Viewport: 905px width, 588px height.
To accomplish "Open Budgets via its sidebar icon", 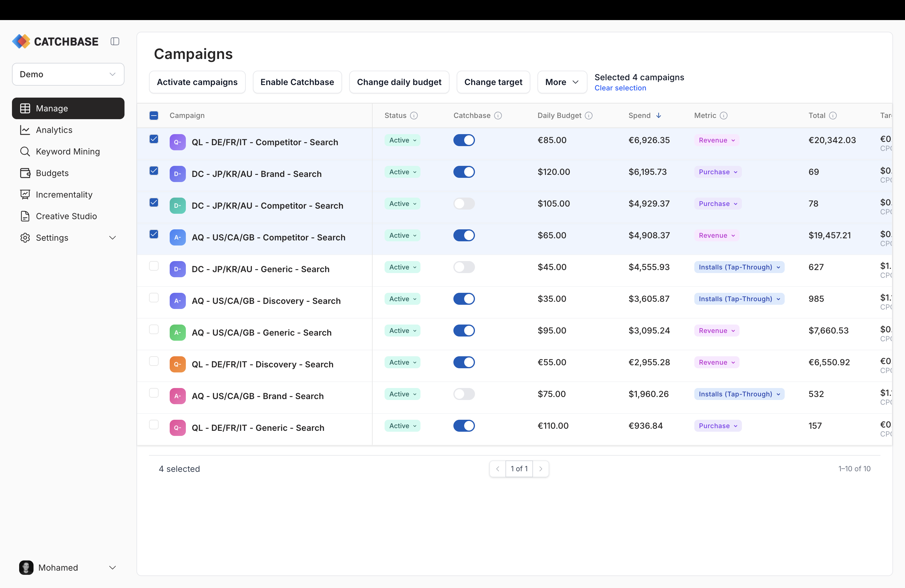I will click(x=25, y=173).
